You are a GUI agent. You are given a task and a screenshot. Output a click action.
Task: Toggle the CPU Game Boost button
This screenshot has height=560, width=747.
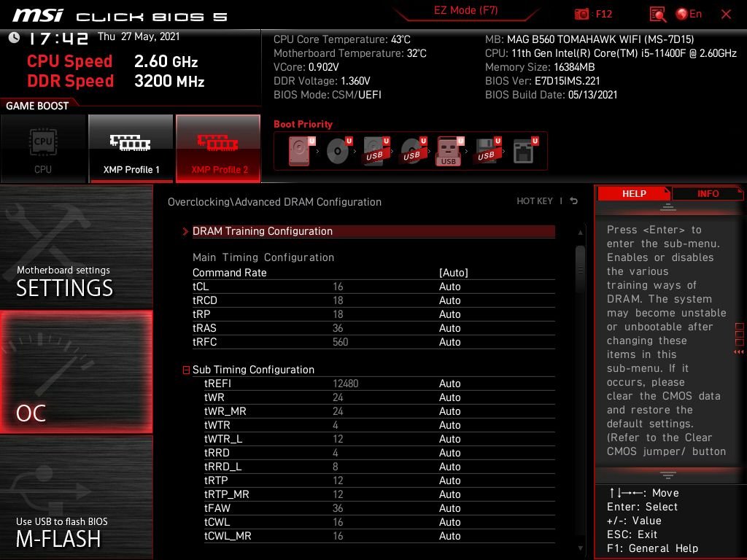pos(43,149)
